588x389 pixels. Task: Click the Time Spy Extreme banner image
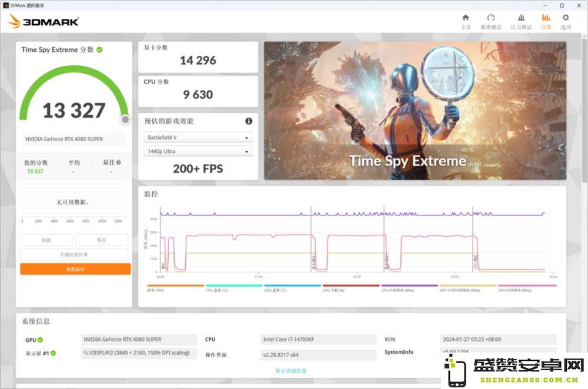tap(415, 111)
